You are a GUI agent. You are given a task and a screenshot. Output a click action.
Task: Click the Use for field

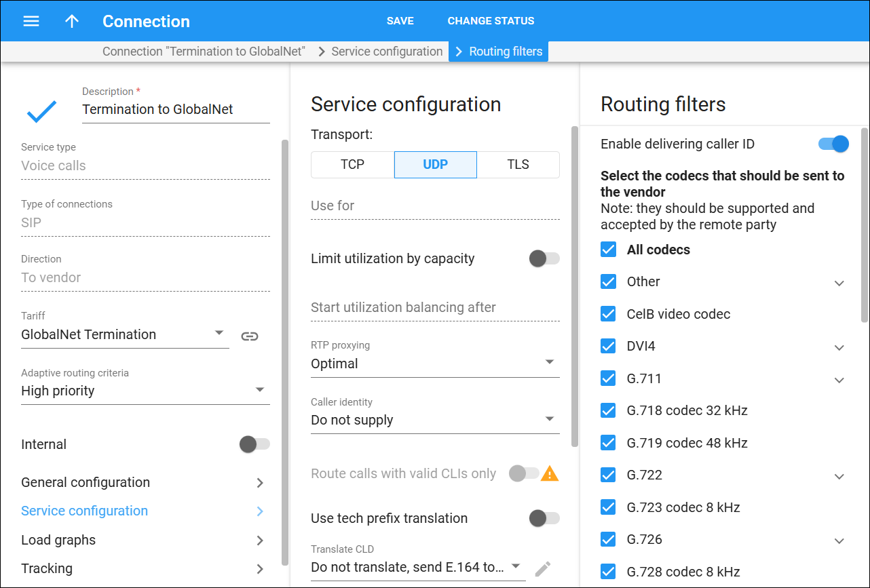(x=435, y=205)
